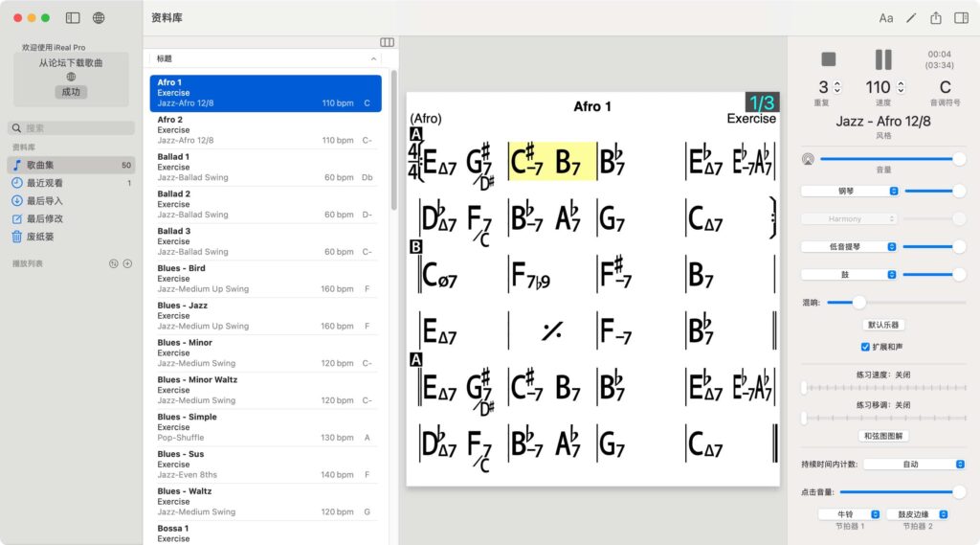
Task: Click the piano volume slider
Action: [x=935, y=191]
